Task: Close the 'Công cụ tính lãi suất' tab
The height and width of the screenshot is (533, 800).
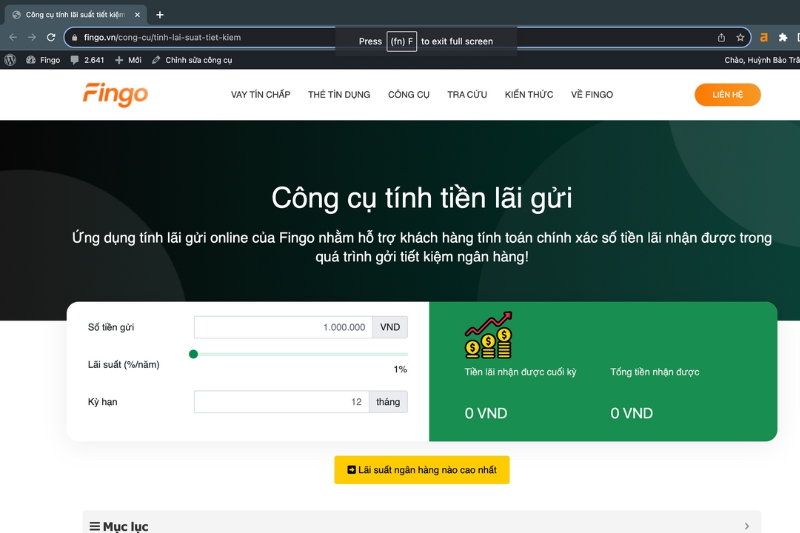Action: (137, 15)
